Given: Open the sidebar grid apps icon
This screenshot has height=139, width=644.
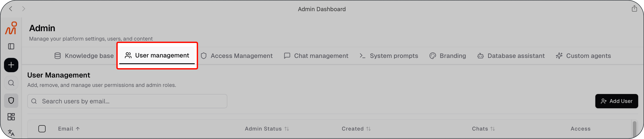Looking at the screenshot, I should (11, 117).
